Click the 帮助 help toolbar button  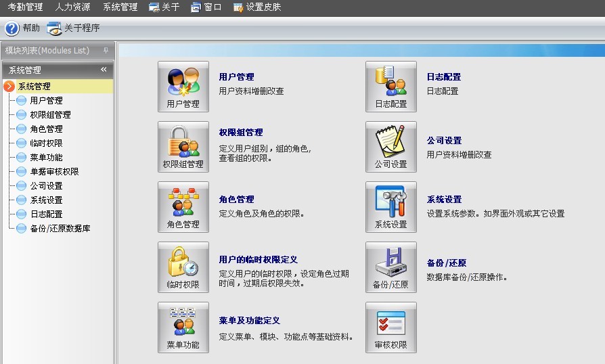[22, 28]
